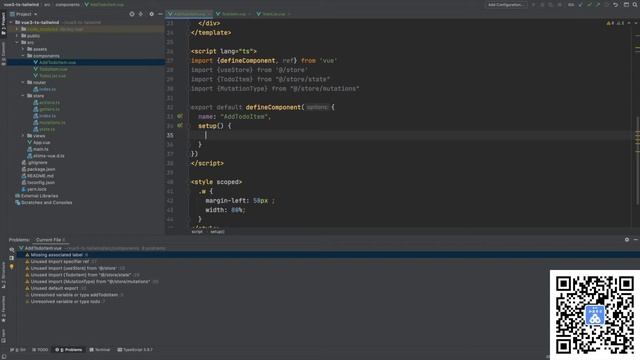This screenshot has width=640, height=360.
Task: Click the gutter marker on line 34
Action: [180, 126]
